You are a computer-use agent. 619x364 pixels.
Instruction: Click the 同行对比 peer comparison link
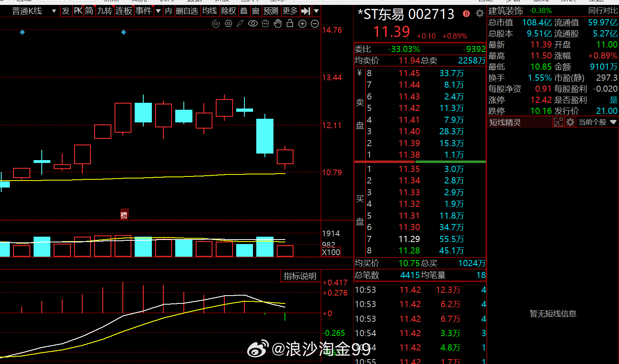[603, 11]
